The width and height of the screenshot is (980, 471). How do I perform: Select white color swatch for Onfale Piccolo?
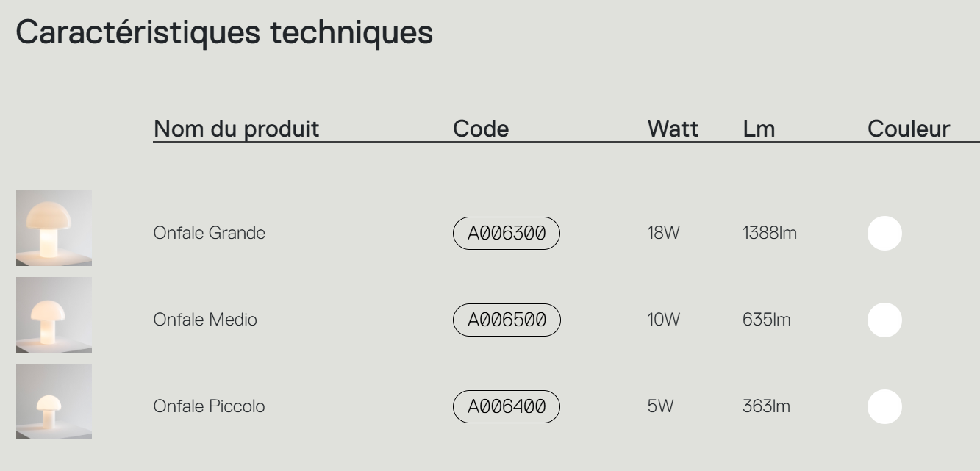(884, 406)
